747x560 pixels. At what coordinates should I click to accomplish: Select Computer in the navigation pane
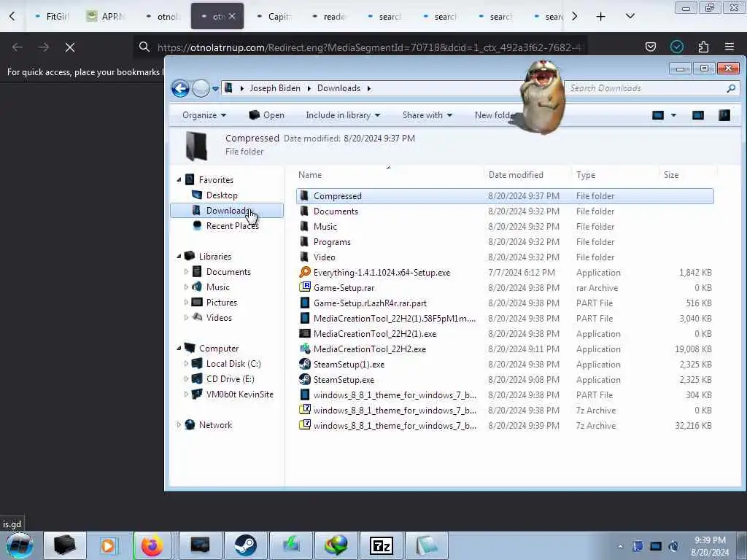click(219, 349)
